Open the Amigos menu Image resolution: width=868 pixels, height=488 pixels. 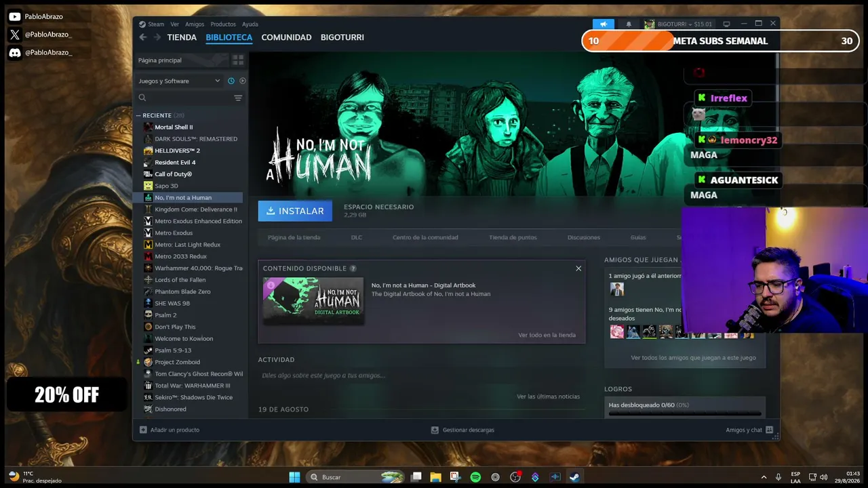coord(195,24)
